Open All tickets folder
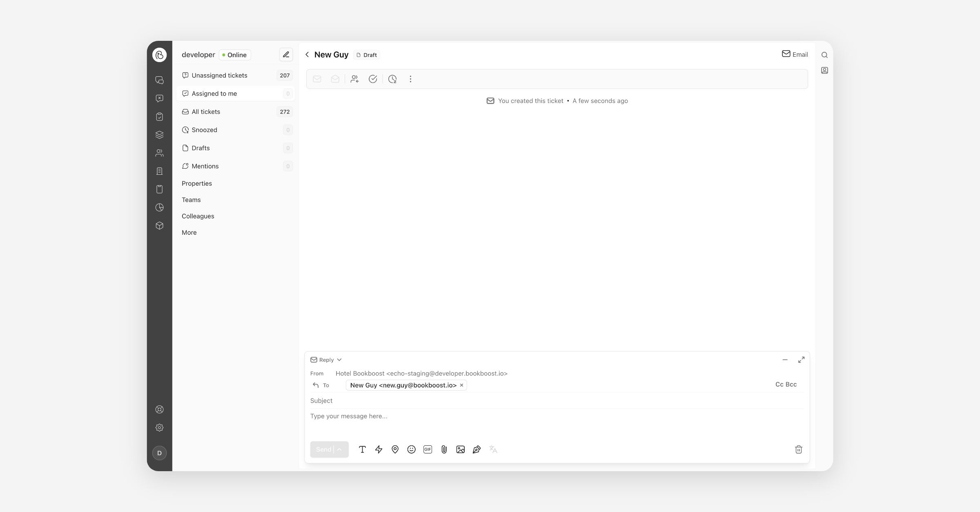The width and height of the screenshot is (980, 512). [x=235, y=112]
